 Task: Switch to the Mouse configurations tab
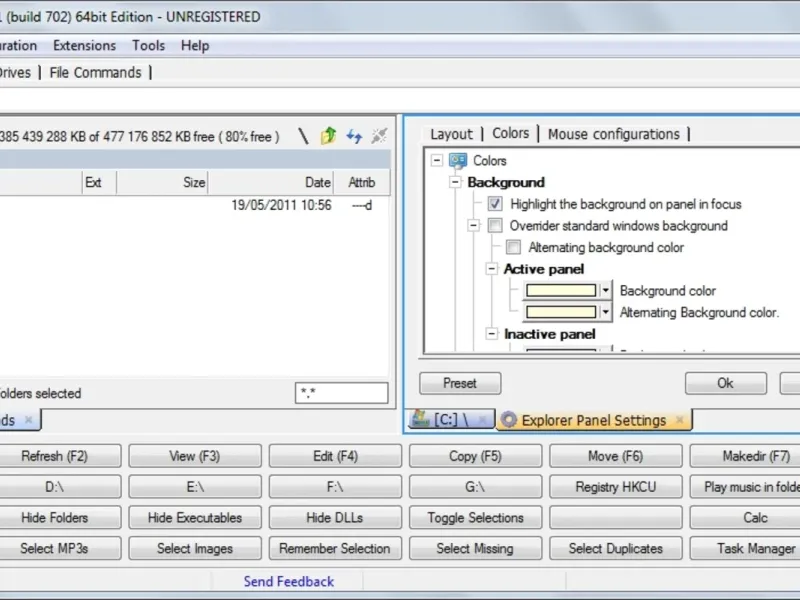614,134
